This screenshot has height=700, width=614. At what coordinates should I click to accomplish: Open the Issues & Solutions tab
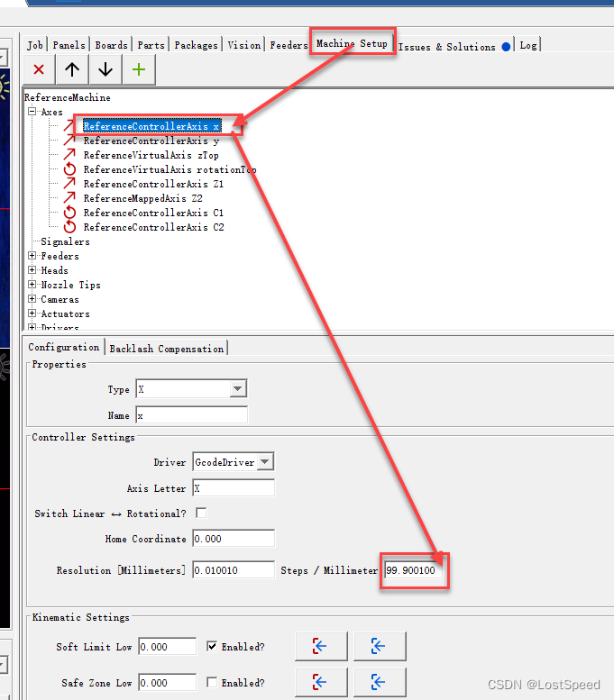(x=454, y=47)
